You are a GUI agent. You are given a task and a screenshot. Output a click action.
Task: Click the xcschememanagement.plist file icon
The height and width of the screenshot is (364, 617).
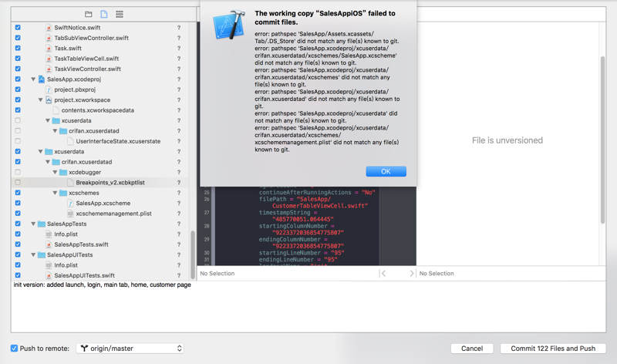pyautogui.click(x=70, y=214)
